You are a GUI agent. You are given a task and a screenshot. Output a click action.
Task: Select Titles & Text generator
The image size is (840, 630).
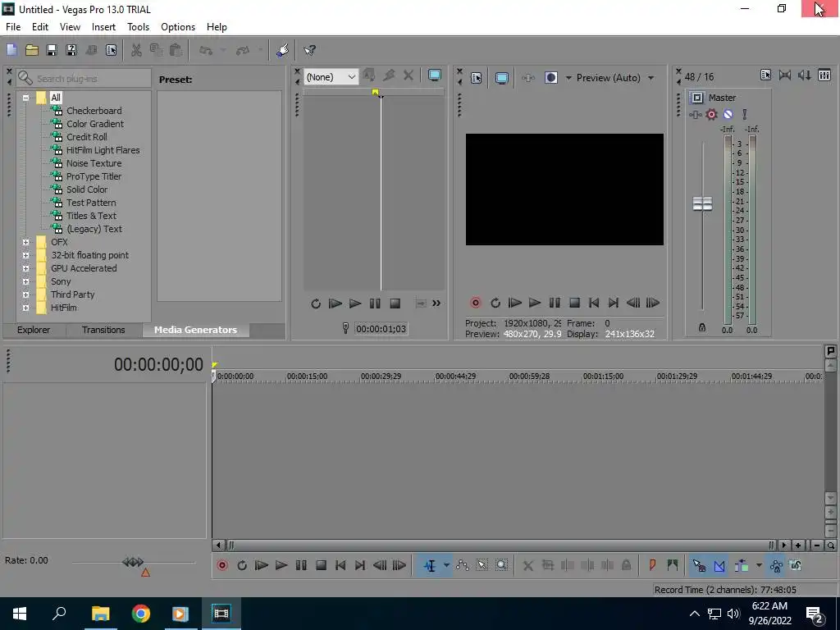(x=91, y=216)
